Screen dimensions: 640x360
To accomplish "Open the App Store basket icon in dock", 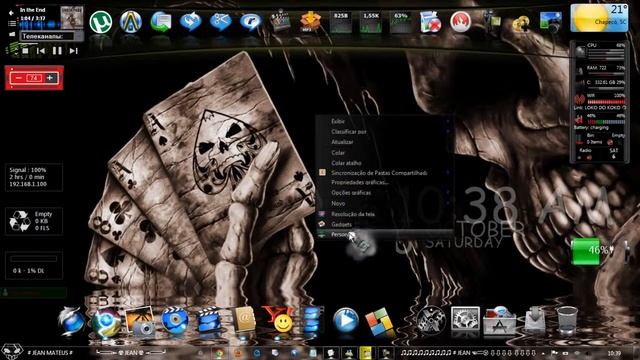I will tap(500, 321).
